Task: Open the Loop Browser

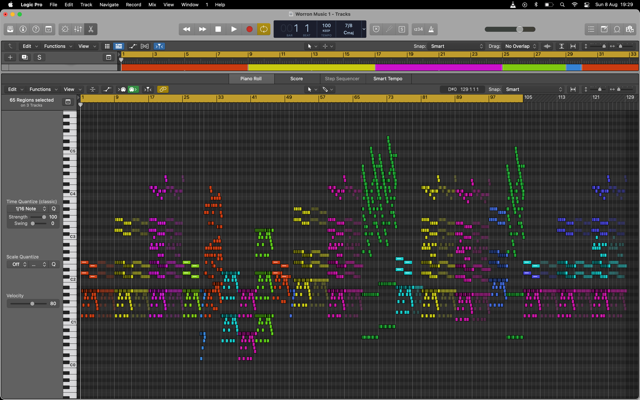Action: (x=617, y=29)
